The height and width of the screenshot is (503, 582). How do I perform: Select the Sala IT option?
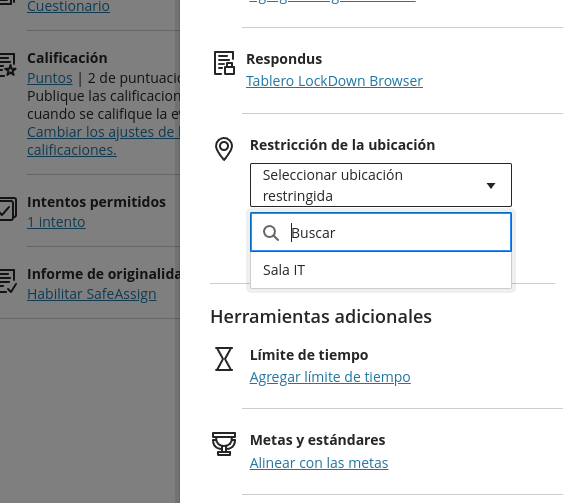[x=381, y=270]
